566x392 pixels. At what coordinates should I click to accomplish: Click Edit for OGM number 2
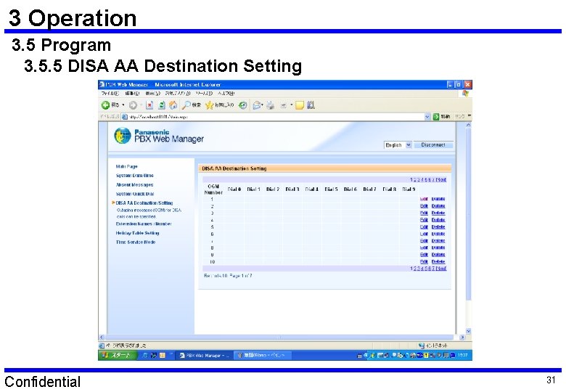(x=424, y=206)
